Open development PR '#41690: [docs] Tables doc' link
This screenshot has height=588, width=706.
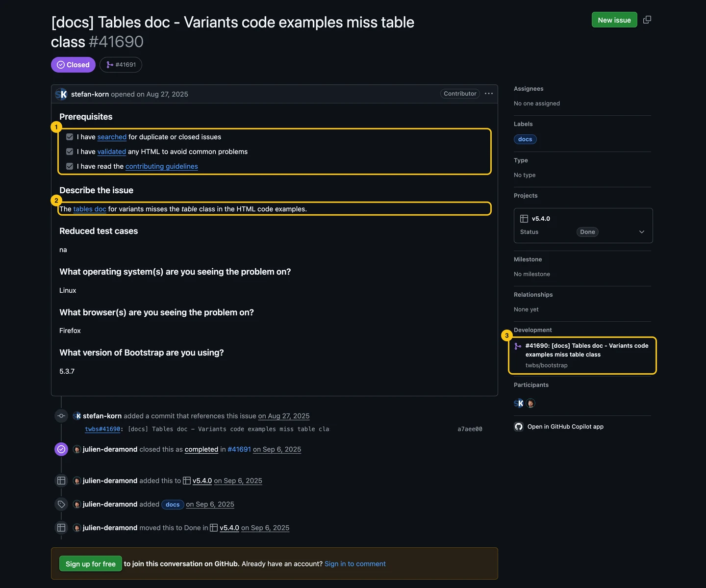pyautogui.click(x=587, y=350)
